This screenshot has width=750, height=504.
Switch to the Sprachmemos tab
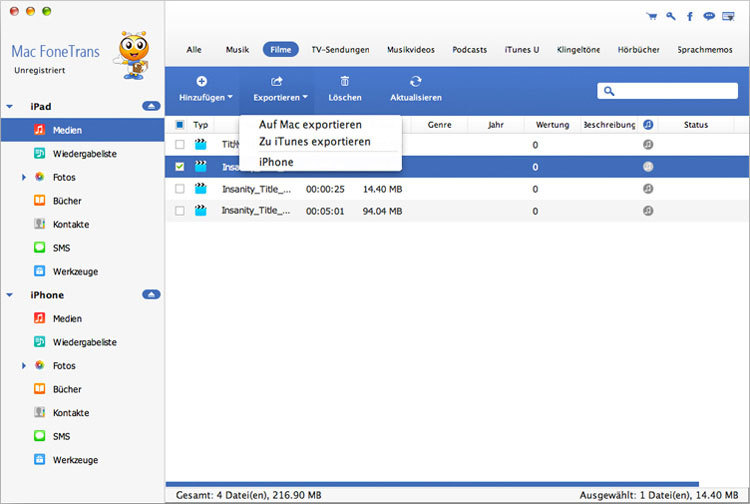(x=705, y=49)
